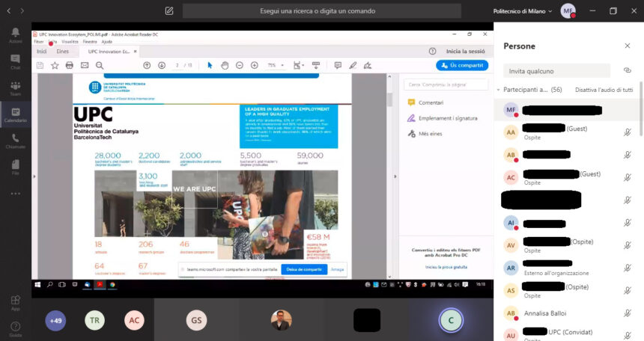
Task: Click the Acrobat help question mark icon
Action: (432, 52)
